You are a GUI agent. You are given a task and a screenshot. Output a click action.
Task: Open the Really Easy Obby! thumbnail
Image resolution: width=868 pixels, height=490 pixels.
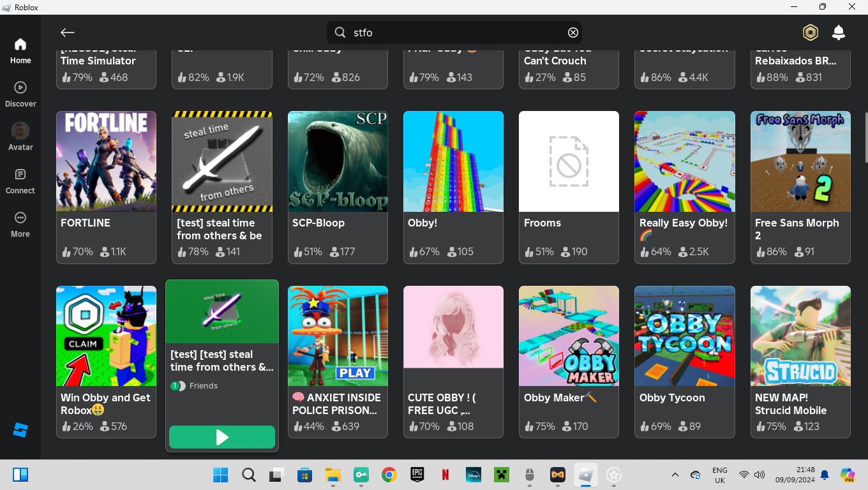[685, 161]
